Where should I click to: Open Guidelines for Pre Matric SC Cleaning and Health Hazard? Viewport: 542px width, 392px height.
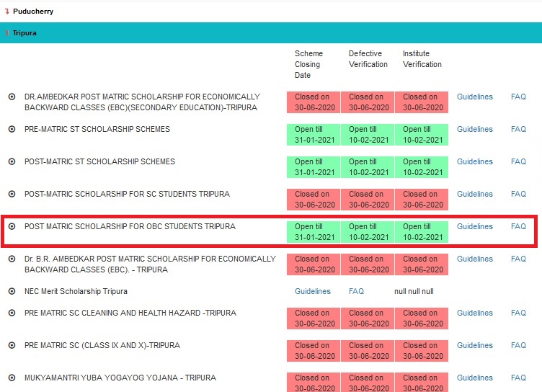[474, 313]
